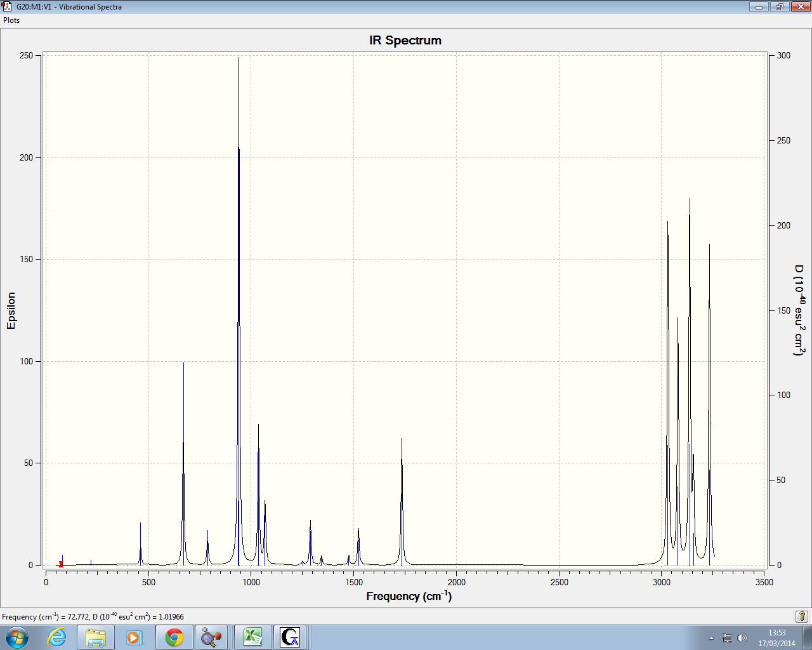Open Windows Explorer from the taskbar

point(96,637)
